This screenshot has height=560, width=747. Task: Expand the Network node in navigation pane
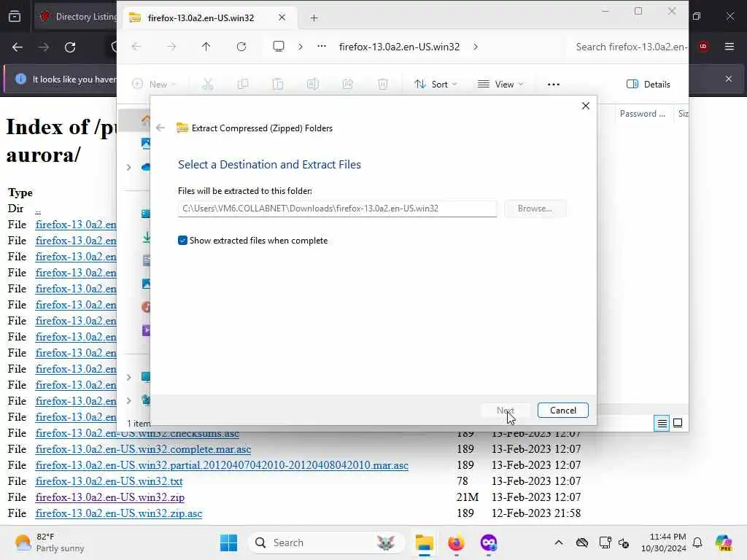pos(128,400)
